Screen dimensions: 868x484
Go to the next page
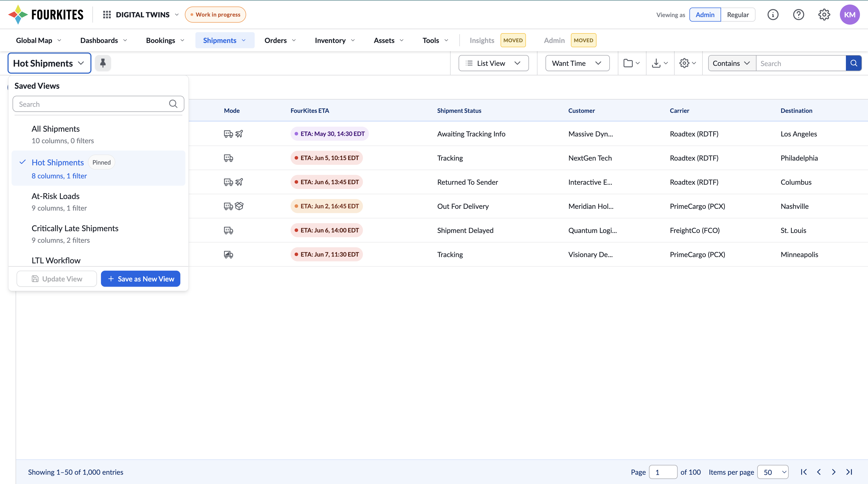point(834,472)
